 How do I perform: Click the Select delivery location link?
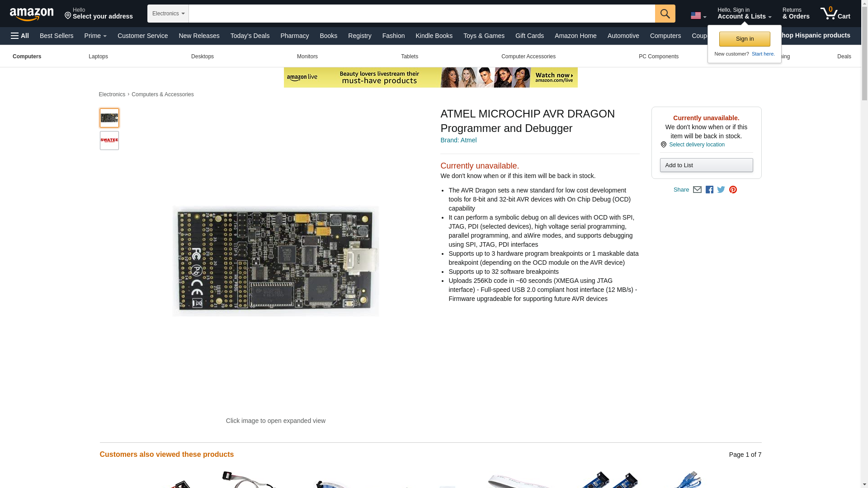[x=696, y=145]
